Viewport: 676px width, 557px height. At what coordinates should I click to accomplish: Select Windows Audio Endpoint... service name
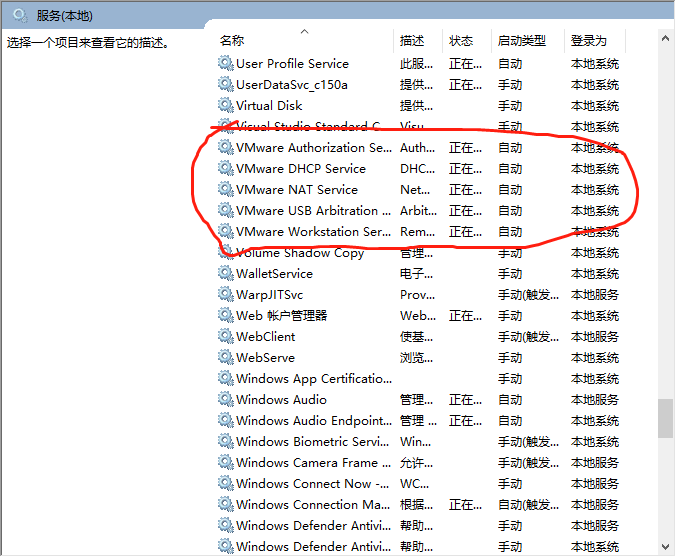(314, 420)
